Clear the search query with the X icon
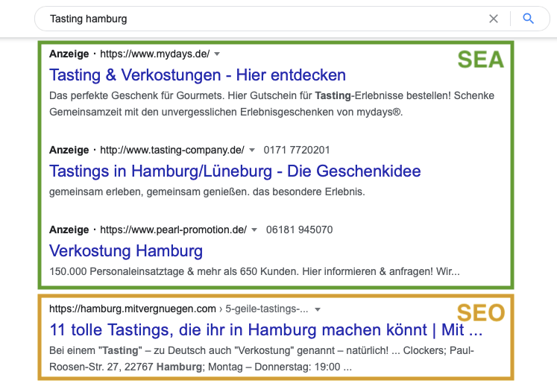557x392 pixels. [x=494, y=19]
